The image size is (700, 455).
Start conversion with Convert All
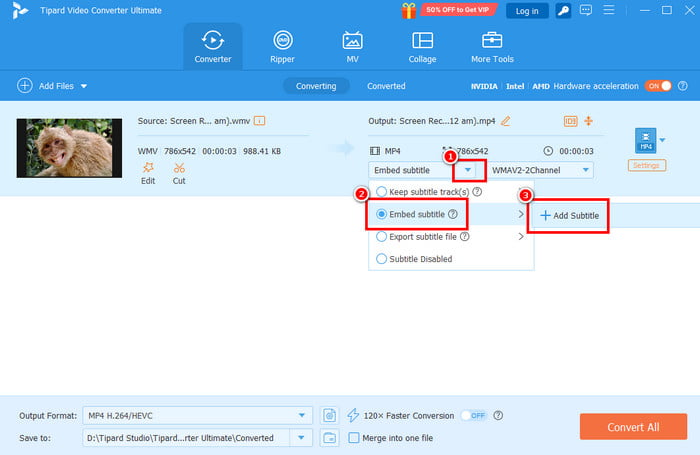click(x=633, y=427)
